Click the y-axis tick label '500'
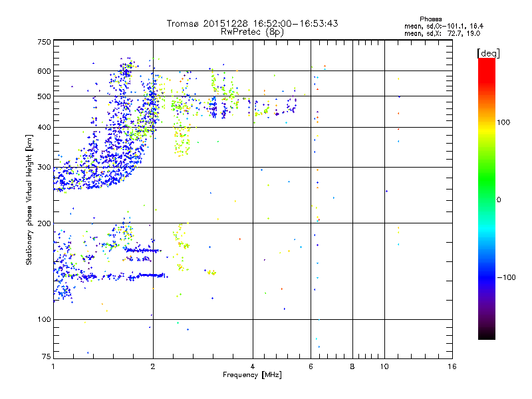 (x=44, y=96)
